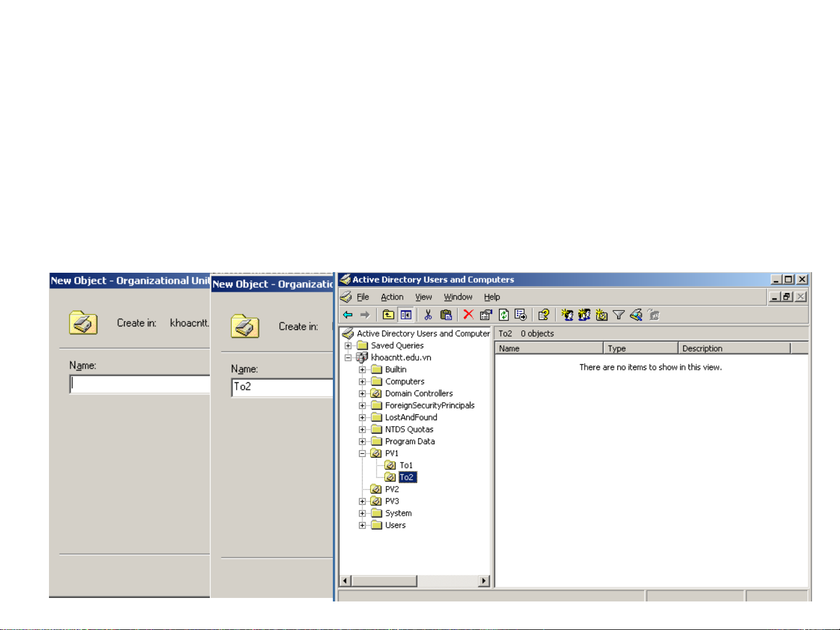Collapse the PV1 organizational unit
The width and height of the screenshot is (840, 630).
click(x=362, y=453)
